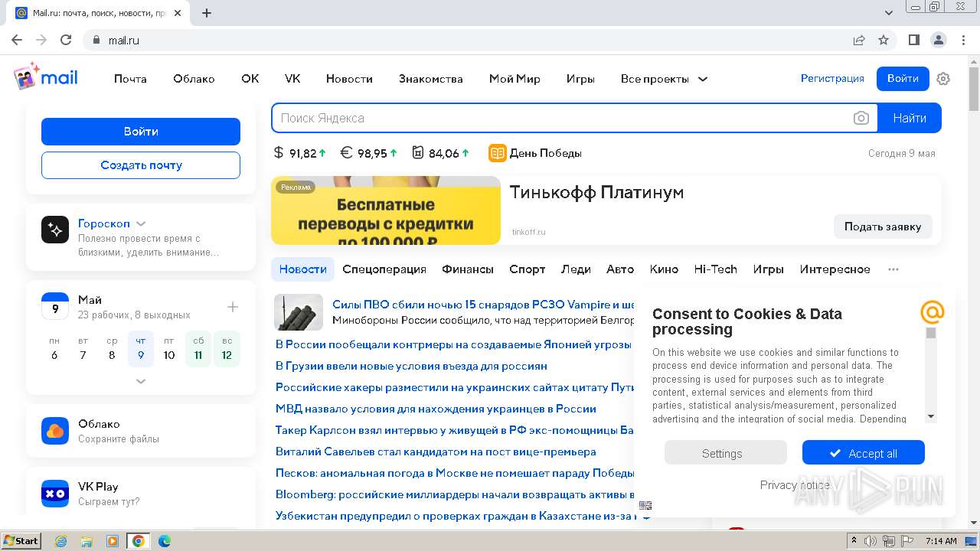Screen dimensions: 980x551
Task: Expand the Гороскоп sign chevron
Action: click(141, 223)
